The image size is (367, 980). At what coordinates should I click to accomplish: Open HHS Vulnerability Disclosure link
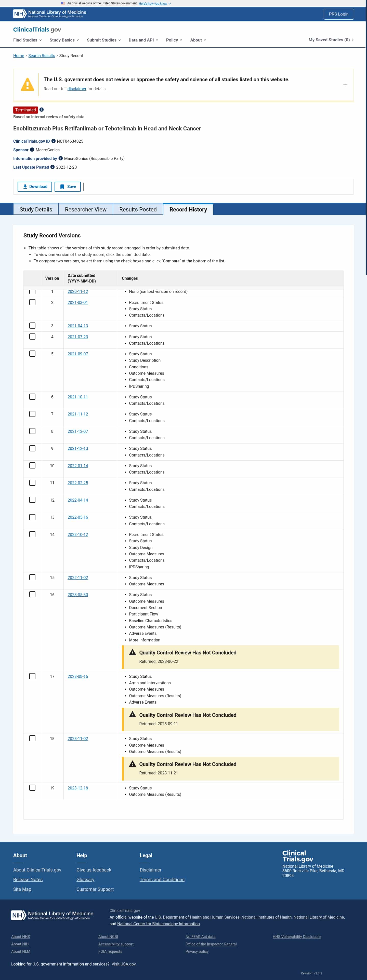pos(296,936)
